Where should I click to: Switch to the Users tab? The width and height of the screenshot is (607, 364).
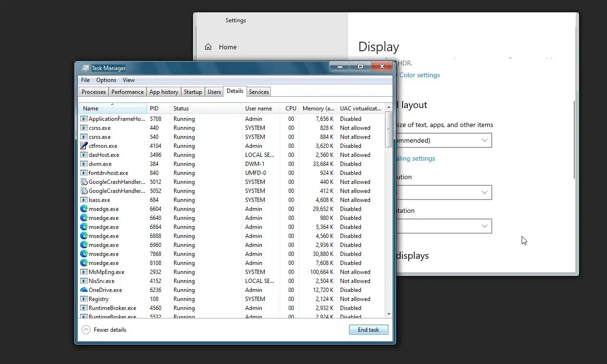pyautogui.click(x=214, y=92)
